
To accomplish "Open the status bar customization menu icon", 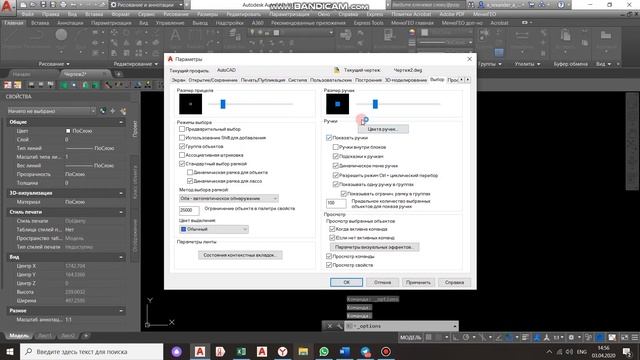I will click(635, 337).
